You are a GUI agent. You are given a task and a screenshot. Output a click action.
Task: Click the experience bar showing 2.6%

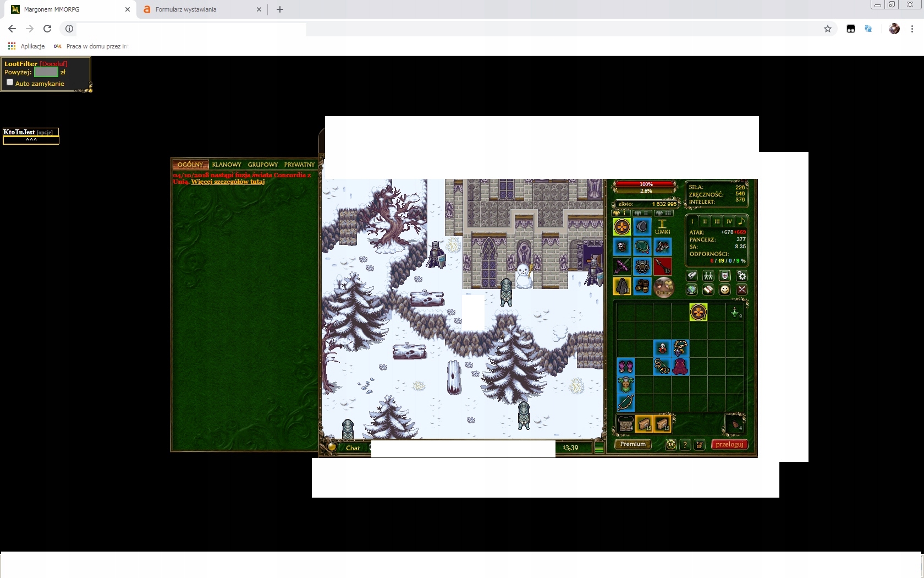tap(646, 191)
